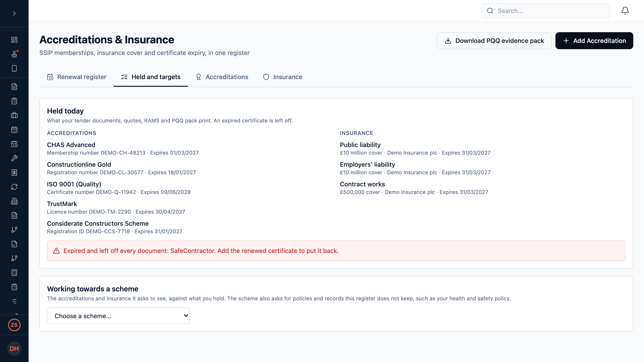The width and height of the screenshot is (644, 362).
Task: Select the CHAS Advanced entry
Action: pos(123,149)
